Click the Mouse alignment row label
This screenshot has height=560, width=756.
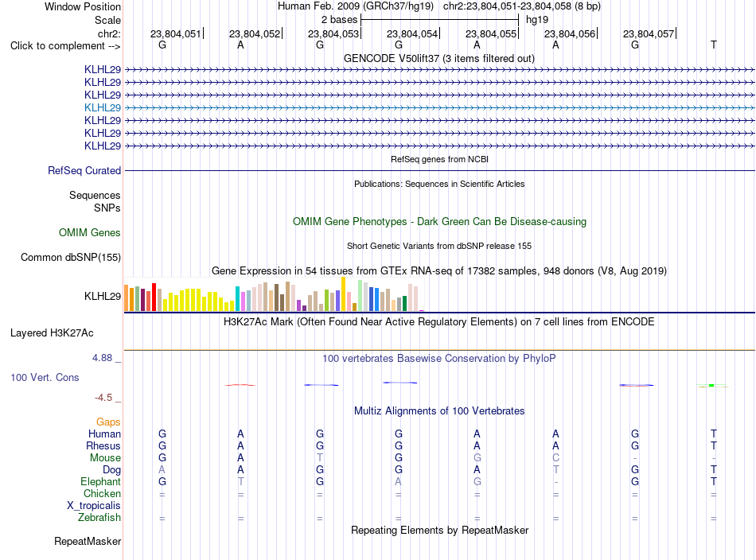[x=105, y=458]
